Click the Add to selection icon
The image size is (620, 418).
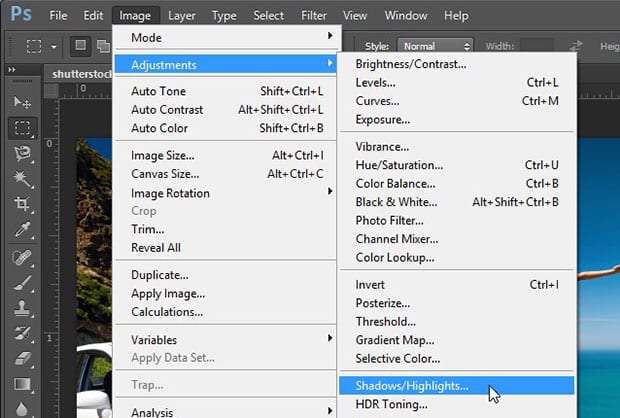click(104, 46)
